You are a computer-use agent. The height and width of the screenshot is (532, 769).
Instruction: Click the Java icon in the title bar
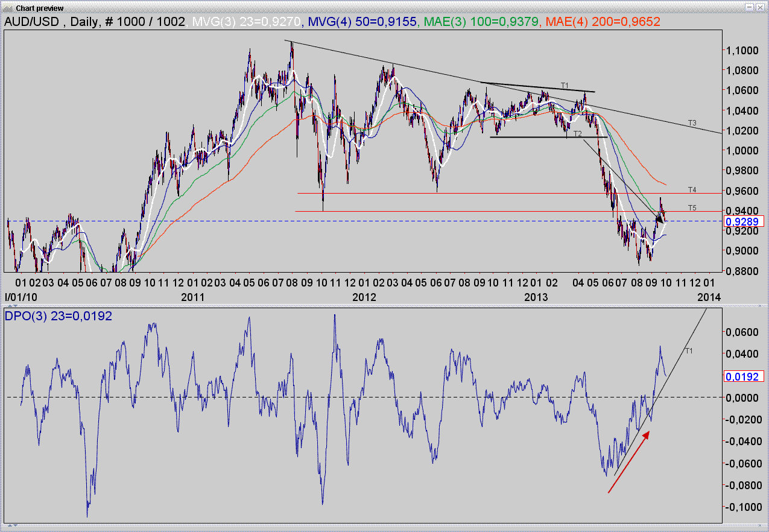pyautogui.click(x=7, y=7)
